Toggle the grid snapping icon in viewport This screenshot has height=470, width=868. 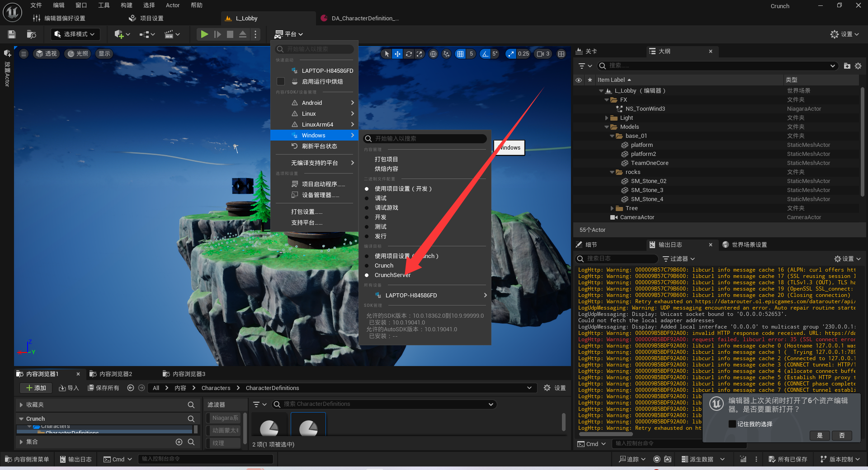pyautogui.click(x=460, y=54)
